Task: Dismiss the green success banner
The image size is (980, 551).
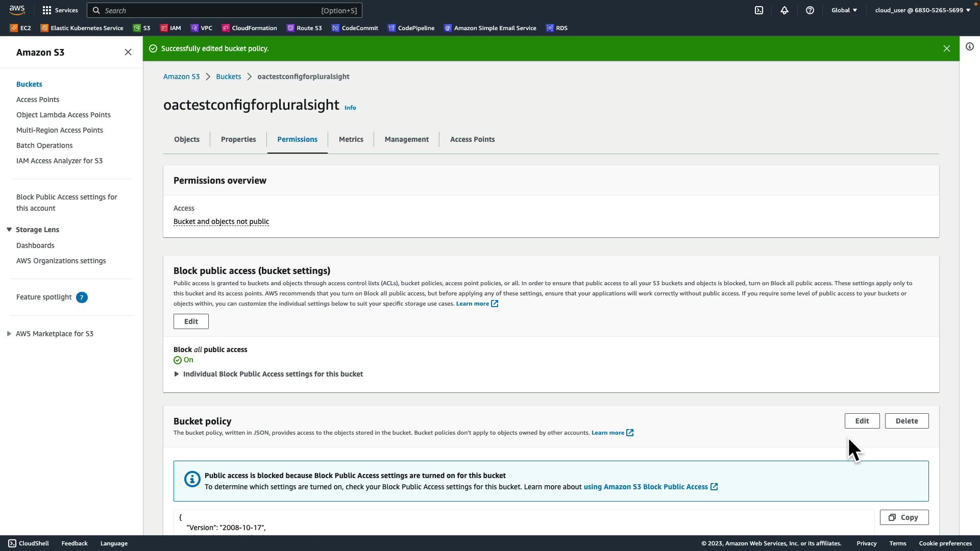Action: (947, 48)
